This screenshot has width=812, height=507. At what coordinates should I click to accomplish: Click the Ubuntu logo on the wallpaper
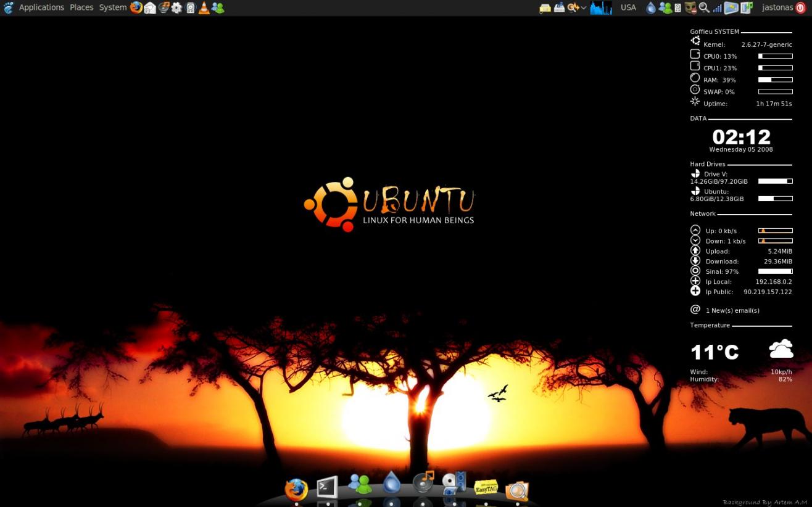389,205
